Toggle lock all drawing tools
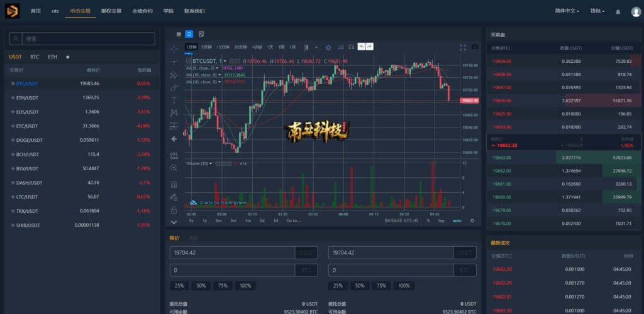The image size is (644, 314). tap(174, 210)
